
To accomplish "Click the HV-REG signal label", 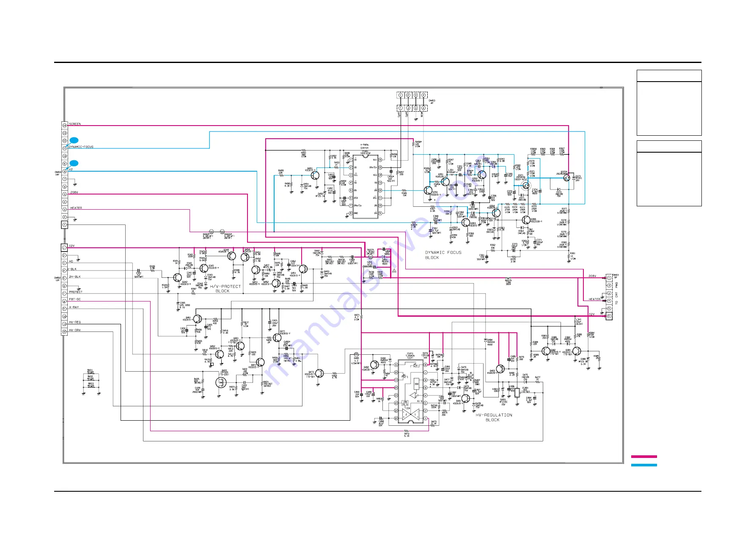I will pyautogui.click(x=75, y=322).
